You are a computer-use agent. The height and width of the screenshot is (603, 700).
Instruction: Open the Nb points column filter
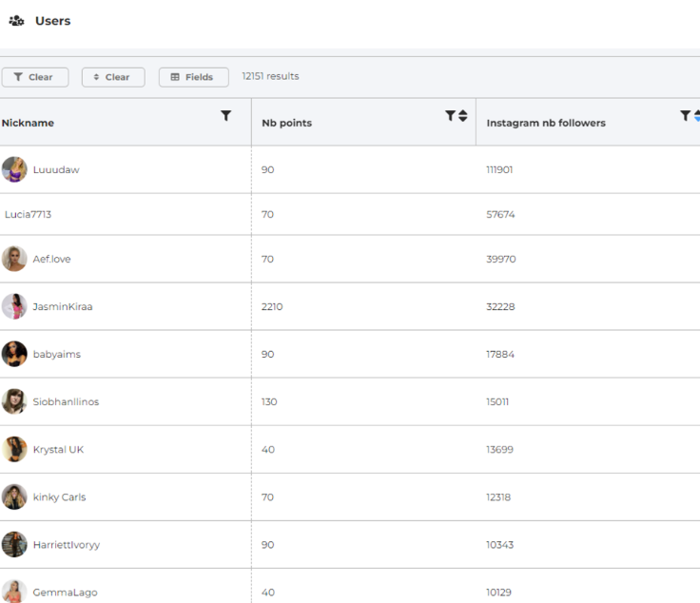point(450,116)
